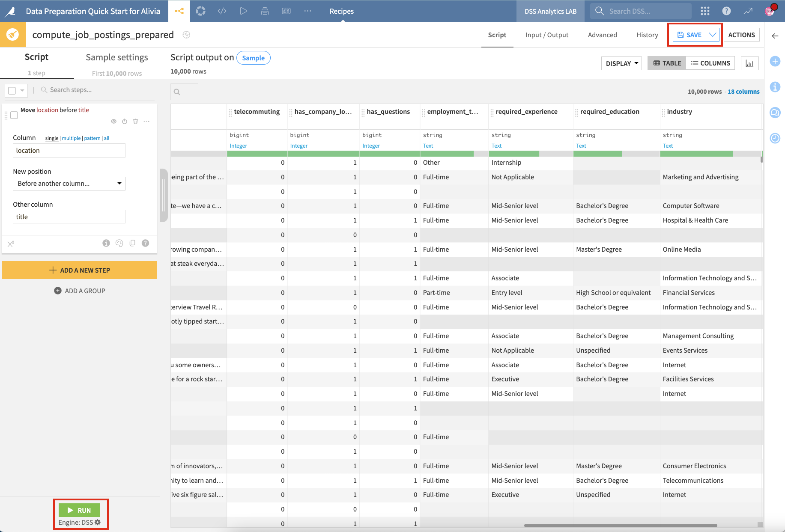The width and height of the screenshot is (785, 532).
Task: Click the SAVE button
Action: pos(689,35)
